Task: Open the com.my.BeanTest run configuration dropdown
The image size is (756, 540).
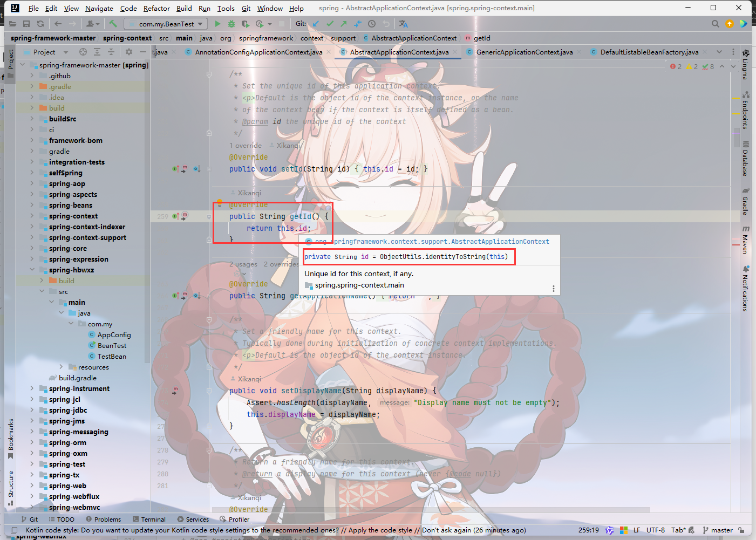Action: [x=166, y=24]
